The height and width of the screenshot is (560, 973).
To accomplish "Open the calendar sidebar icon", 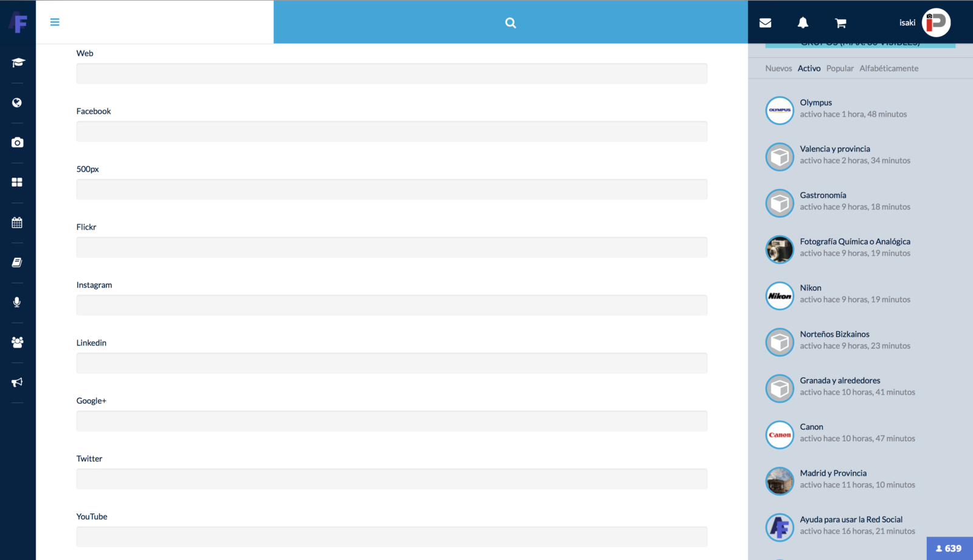I will point(18,223).
